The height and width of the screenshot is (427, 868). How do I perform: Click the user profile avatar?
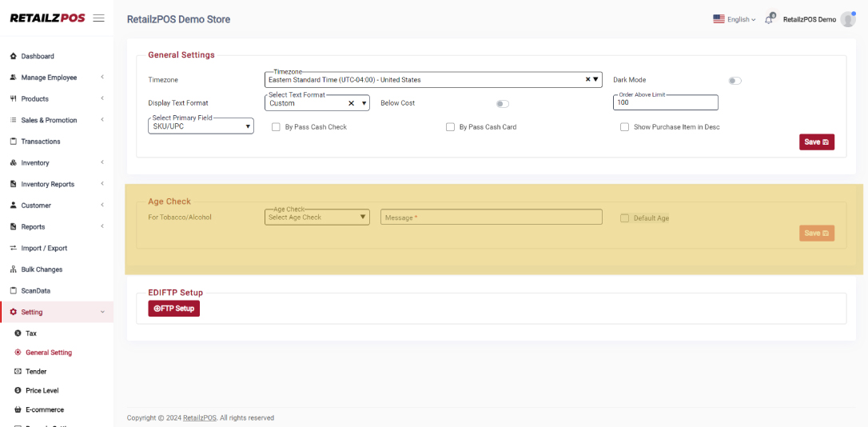[847, 19]
